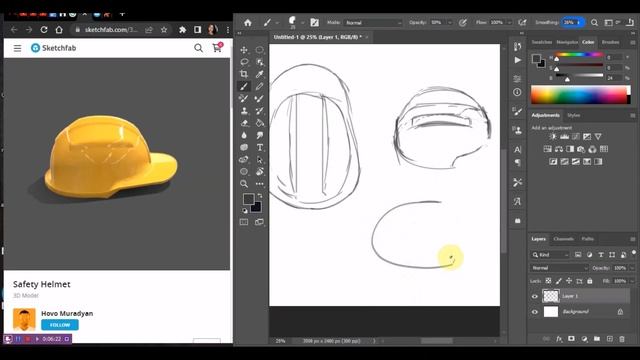Select the Elliptical Marquee tool
The image size is (640, 360).
[260, 50]
